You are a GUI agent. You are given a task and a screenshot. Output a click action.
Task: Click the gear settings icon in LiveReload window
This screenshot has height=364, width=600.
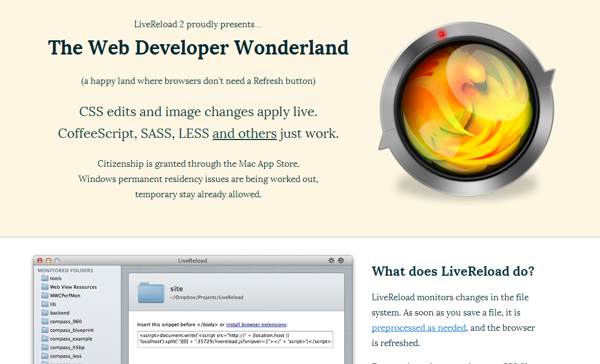[331, 260]
